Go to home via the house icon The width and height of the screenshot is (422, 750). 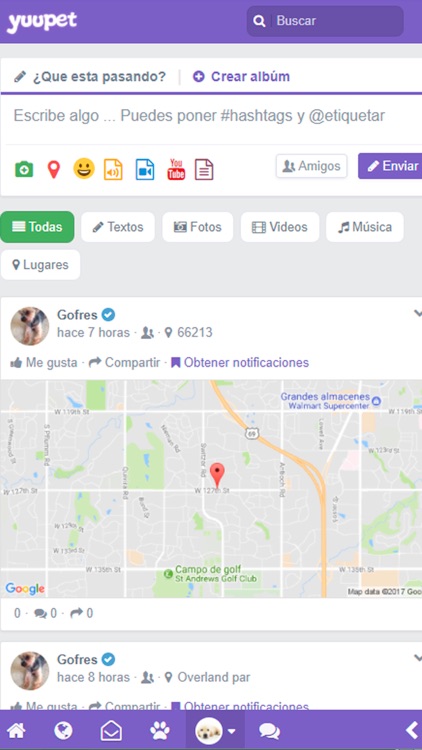point(16,730)
